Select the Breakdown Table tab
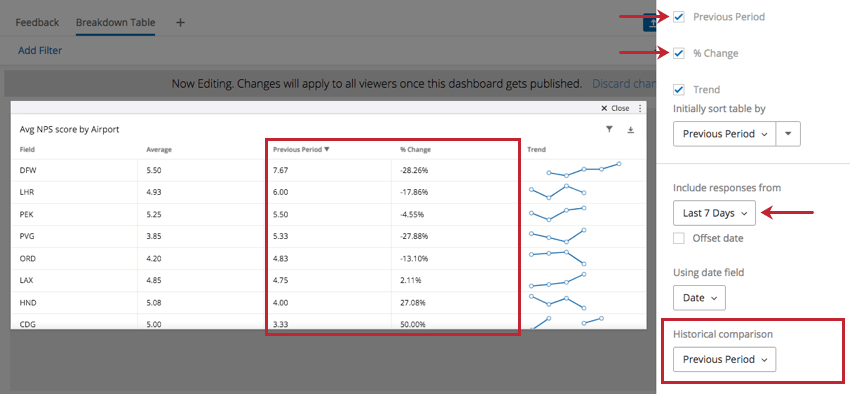The image size is (850, 394). click(x=115, y=23)
